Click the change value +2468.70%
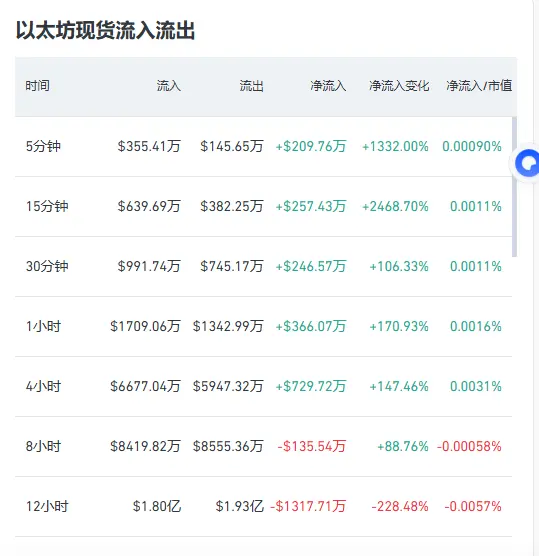The image size is (539, 556). [x=395, y=206]
